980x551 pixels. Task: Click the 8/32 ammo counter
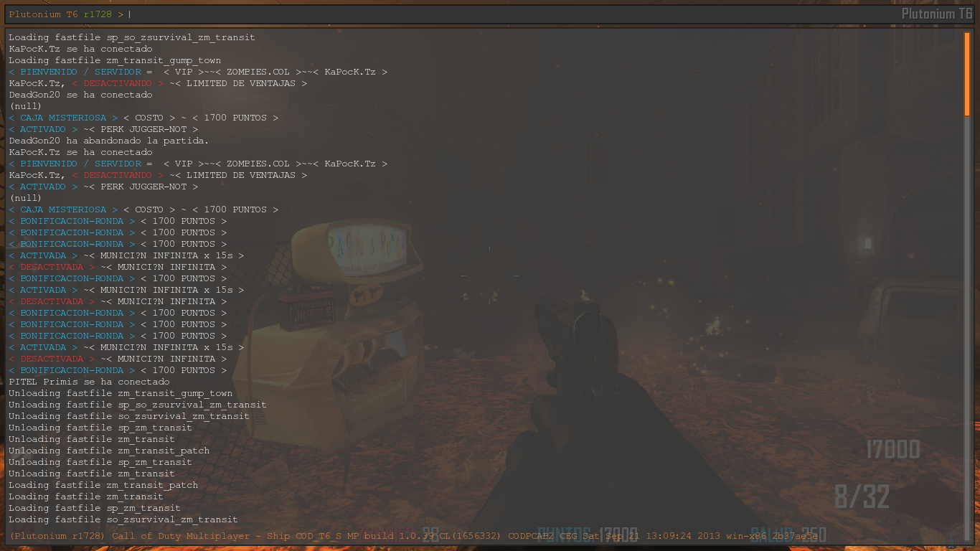pyautogui.click(x=862, y=496)
